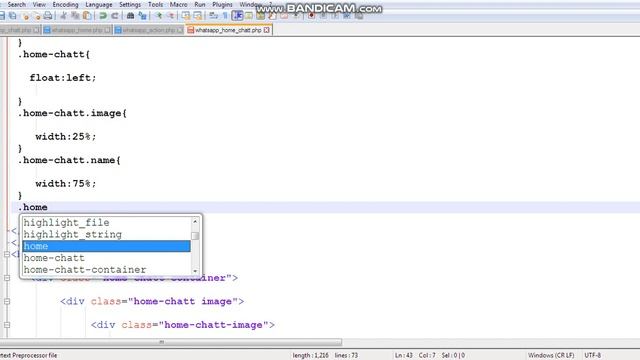The image size is (640, 360).
Task: Click autocomplete list scroll-up arrow
Action: click(x=195, y=221)
